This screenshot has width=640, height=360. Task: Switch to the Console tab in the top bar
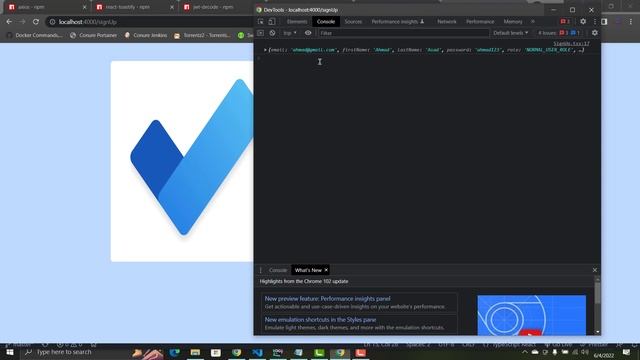point(326,22)
